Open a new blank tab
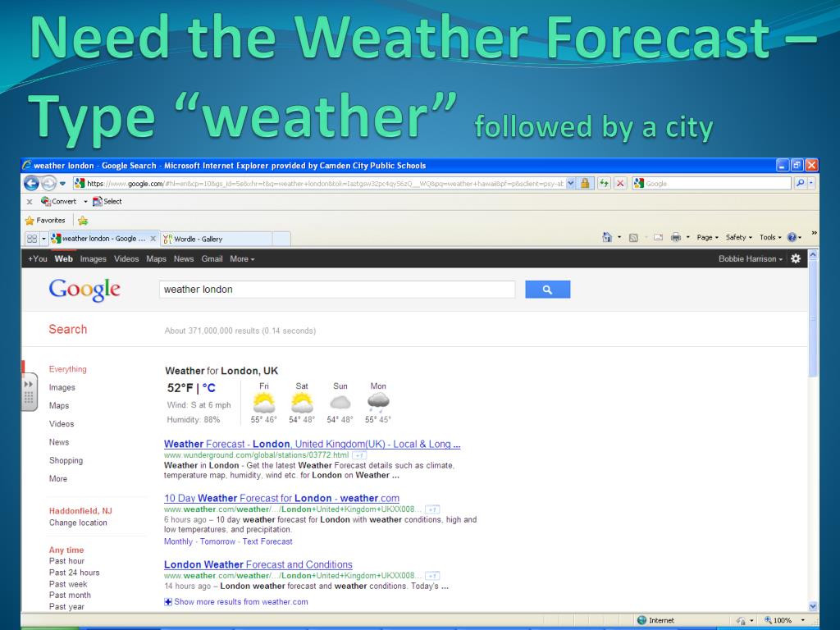 coord(281,239)
